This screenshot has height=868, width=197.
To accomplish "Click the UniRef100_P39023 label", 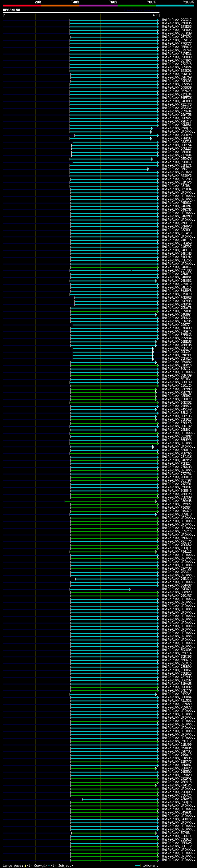I will point(177,775).
